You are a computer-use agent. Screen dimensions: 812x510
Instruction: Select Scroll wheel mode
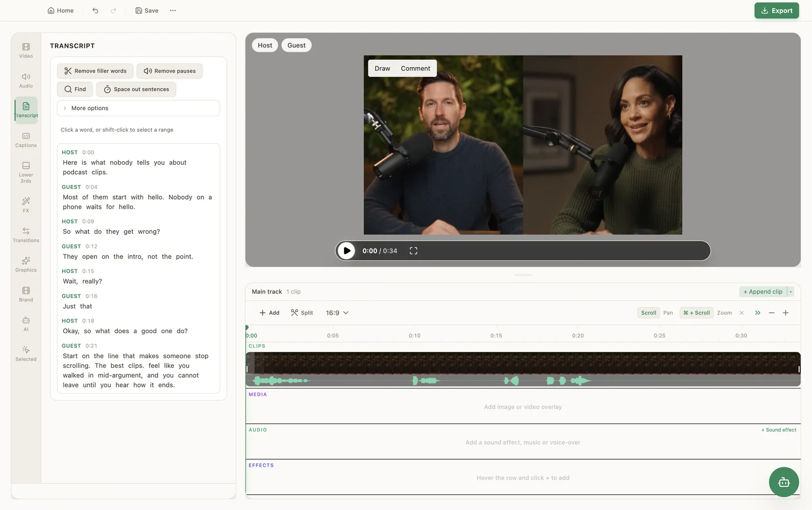[649, 313]
